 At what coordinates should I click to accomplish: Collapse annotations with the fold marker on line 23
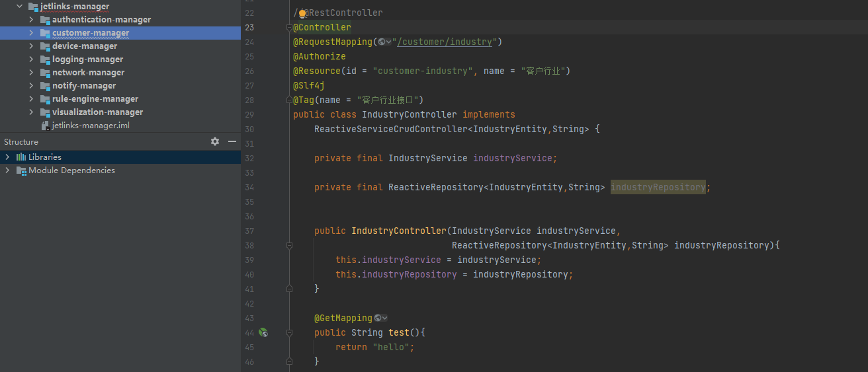point(289,28)
